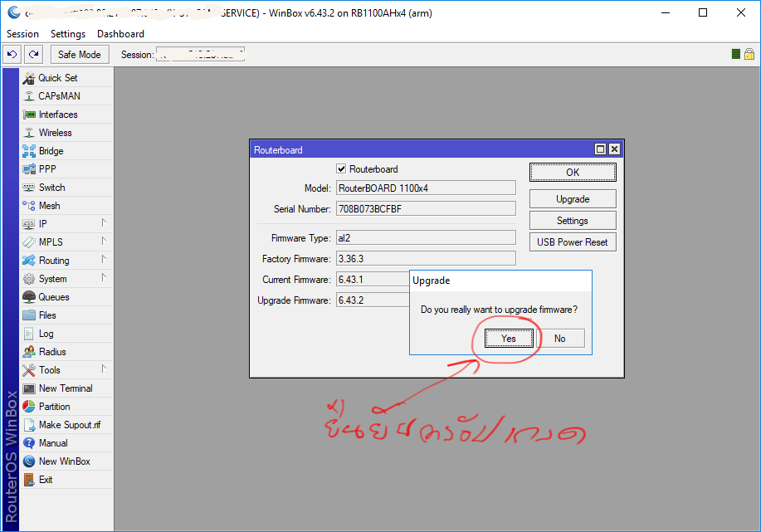The height and width of the screenshot is (532, 761).
Task: Click the WinBox logo in title bar
Action: point(14,12)
